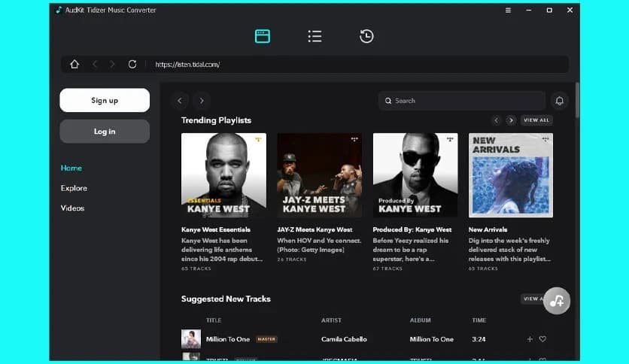Show next Trending Playlists with right chevron

[x=511, y=120]
